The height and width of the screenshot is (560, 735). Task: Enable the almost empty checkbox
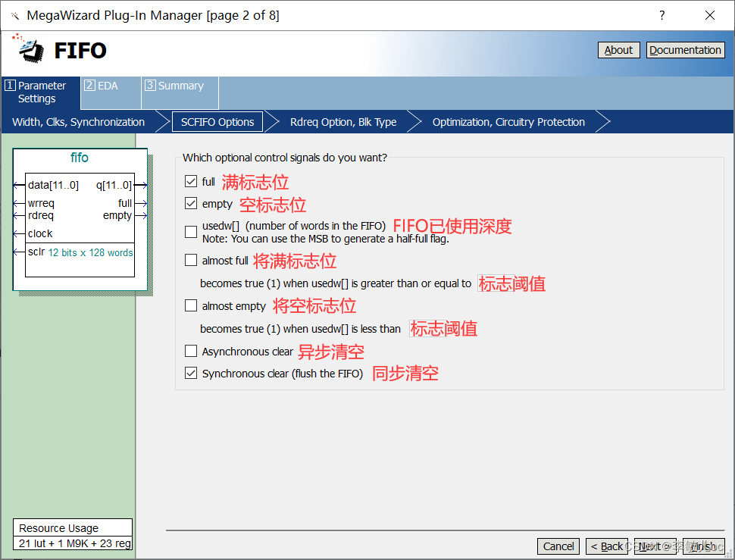pyautogui.click(x=191, y=305)
